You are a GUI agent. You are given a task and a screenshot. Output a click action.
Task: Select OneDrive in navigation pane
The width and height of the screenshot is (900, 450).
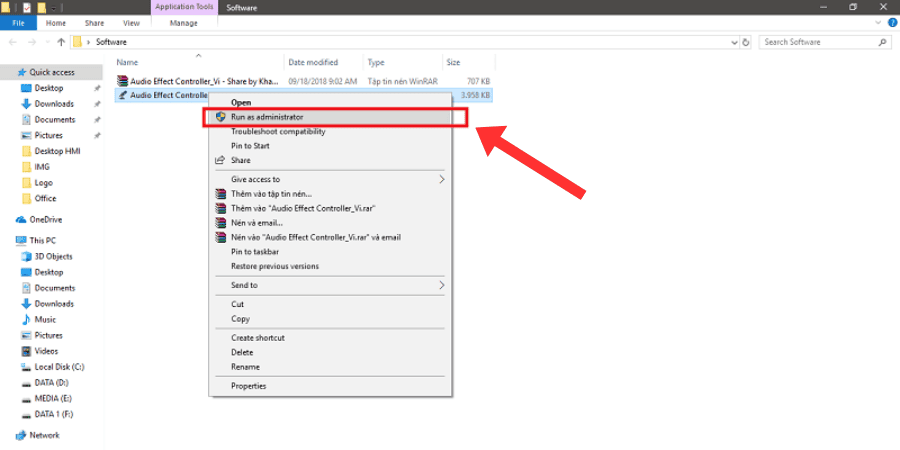coord(45,220)
